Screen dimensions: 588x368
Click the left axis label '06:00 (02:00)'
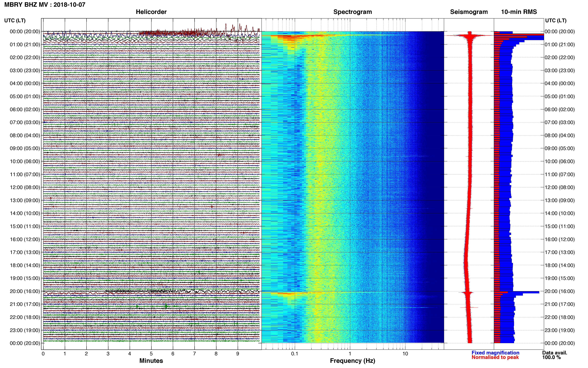click(25, 110)
